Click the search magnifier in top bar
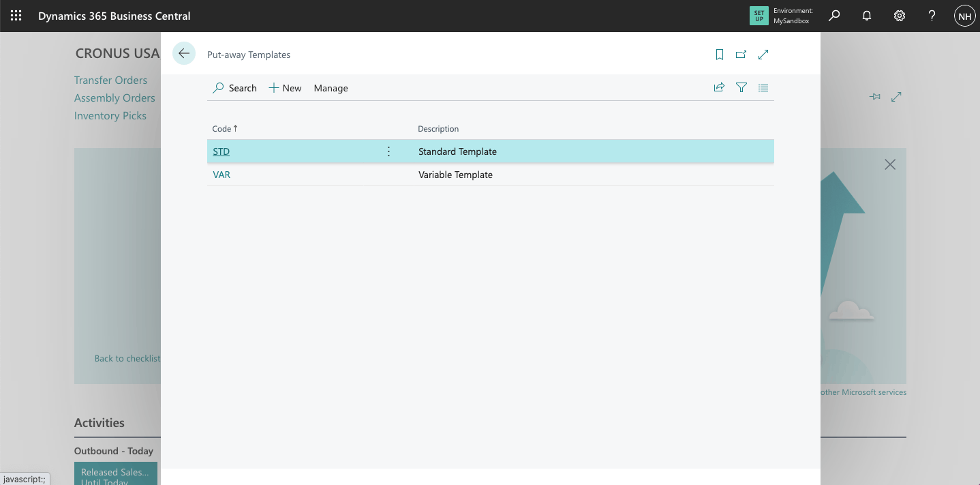980x485 pixels. [834, 16]
